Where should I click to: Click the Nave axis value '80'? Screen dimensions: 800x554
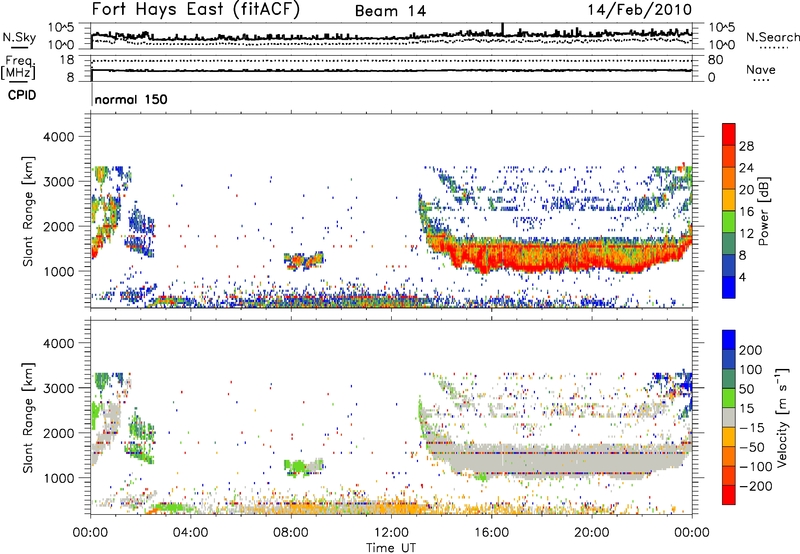tap(715, 60)
